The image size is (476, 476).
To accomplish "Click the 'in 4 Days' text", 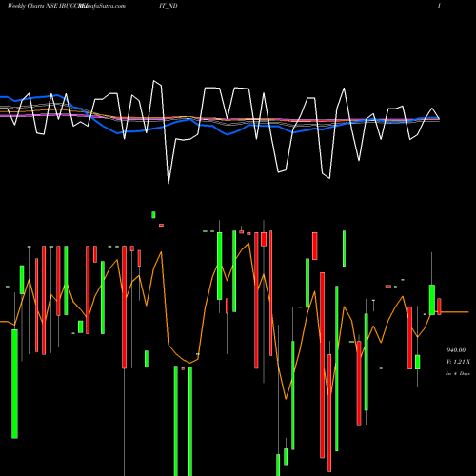I will point(458,373).
